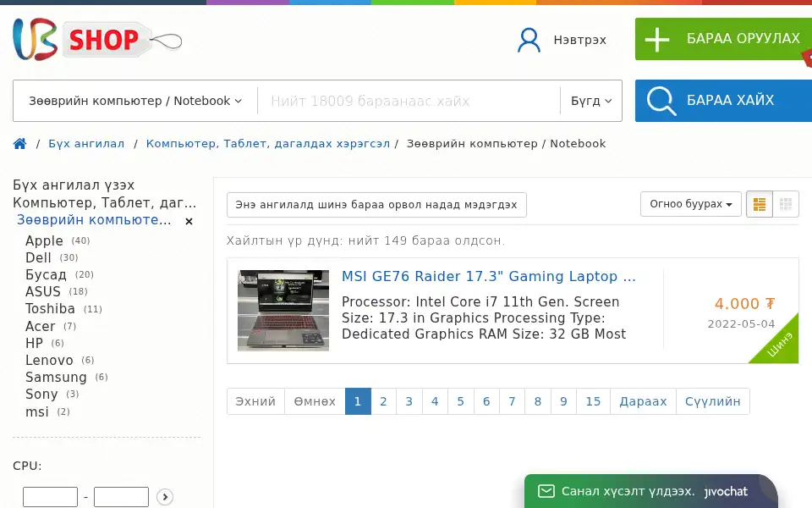Select pagination page 4
The image size is (812, 508).
point(435,401)
